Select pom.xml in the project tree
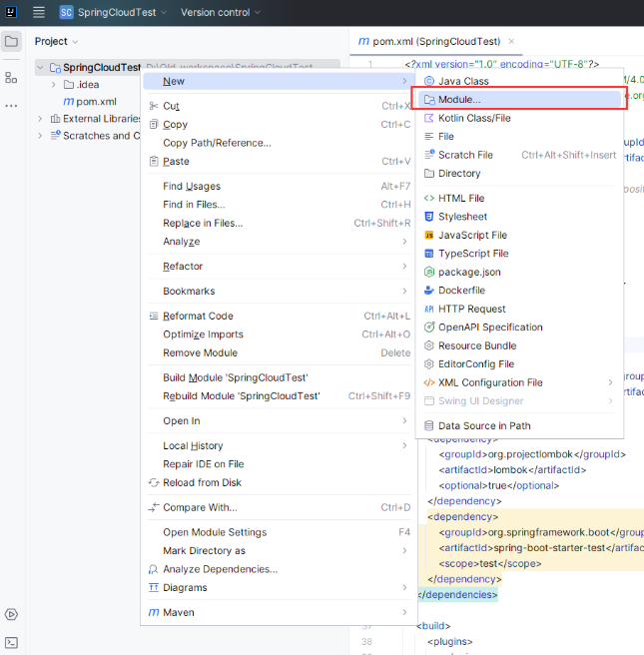 click(x=96, y=102)
